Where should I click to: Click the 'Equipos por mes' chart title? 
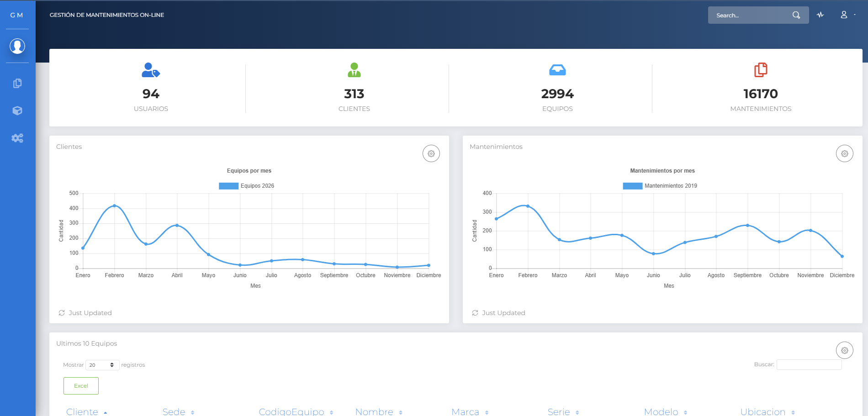click(x=249, y=171)
